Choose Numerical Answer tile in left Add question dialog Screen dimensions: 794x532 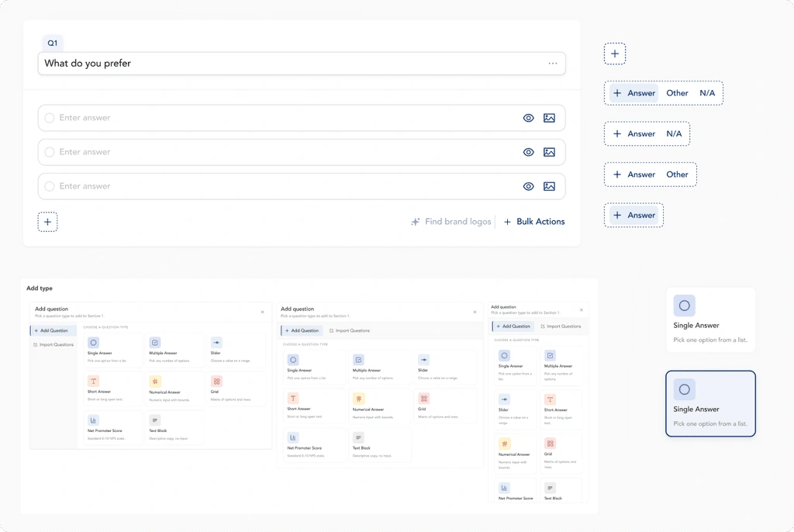(174, 389)
